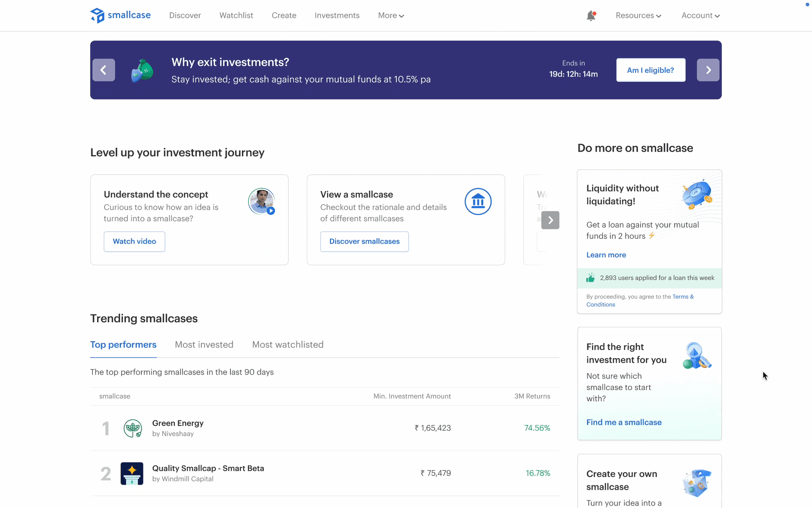Click the 3M Returns column header
The height and width of the screenshot is (508, 812).
532,396
